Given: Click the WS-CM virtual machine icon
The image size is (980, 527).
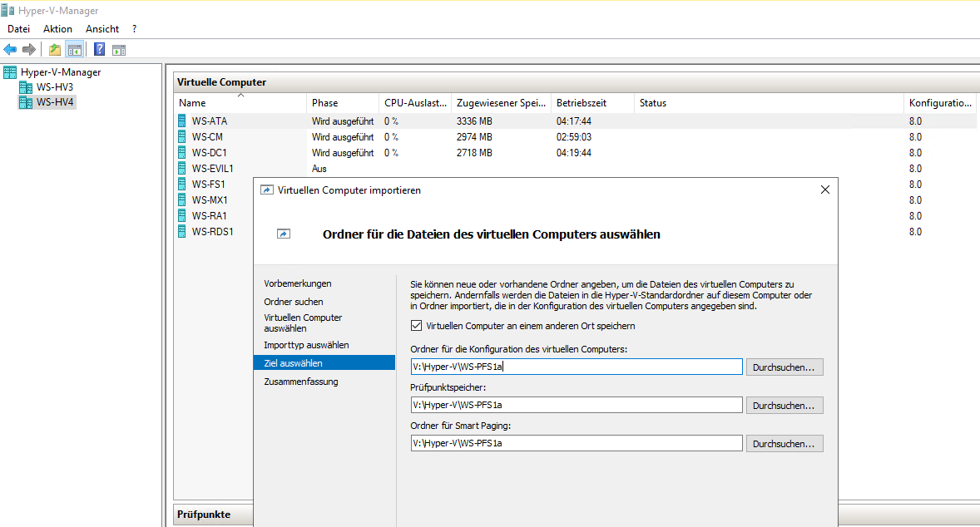Looking at the screenshot, I should click(182, 137).
